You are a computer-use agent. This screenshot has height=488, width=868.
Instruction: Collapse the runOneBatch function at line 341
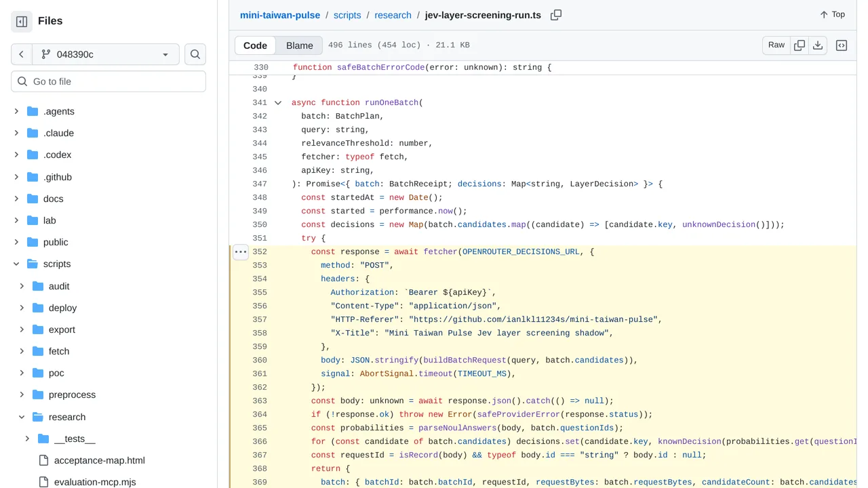pos(278,103)
